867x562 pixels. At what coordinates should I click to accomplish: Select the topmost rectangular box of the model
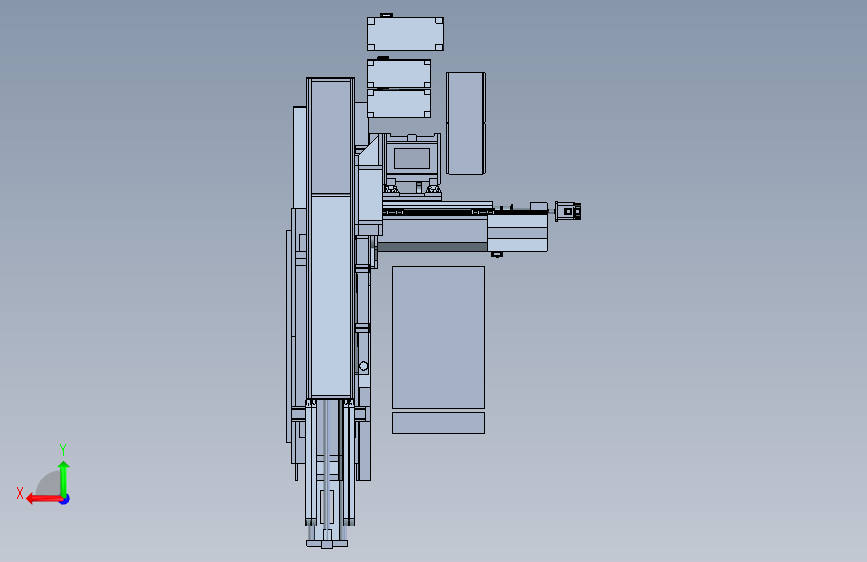point(405,34)
